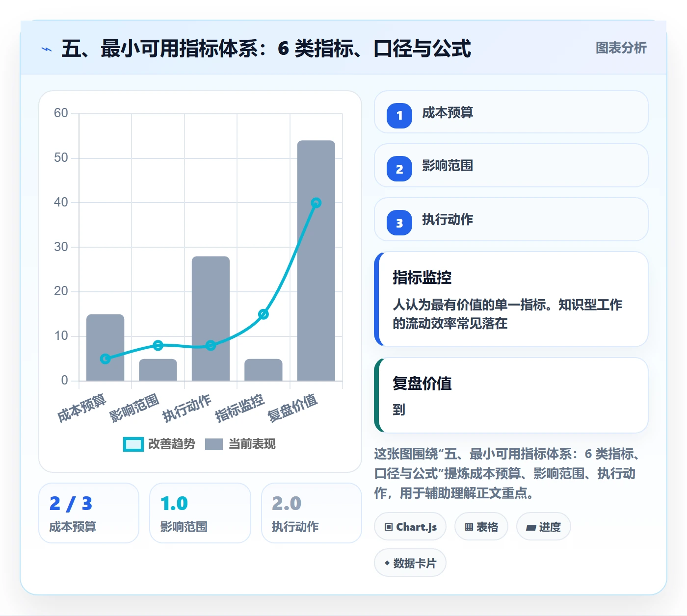Click the 数据卡片 tag
The width and height of the screenshot is (687, 616).
click(x=410, y=563)
